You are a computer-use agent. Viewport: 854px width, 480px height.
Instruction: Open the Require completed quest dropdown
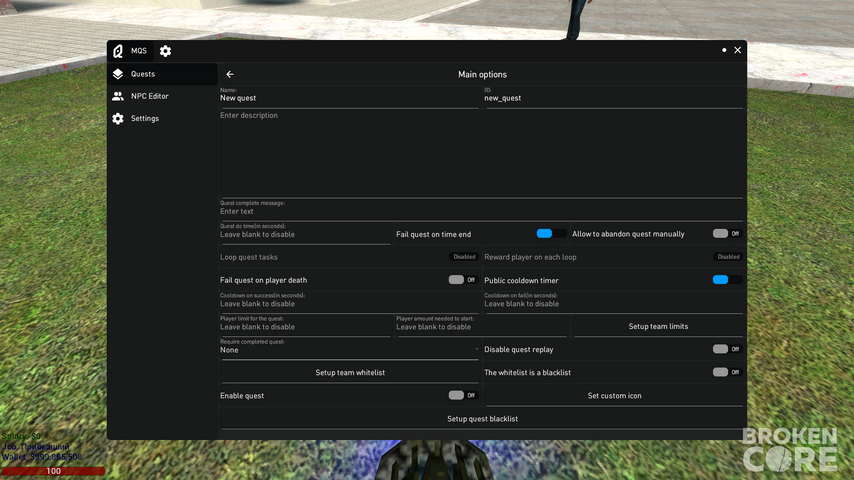point(349,349)
